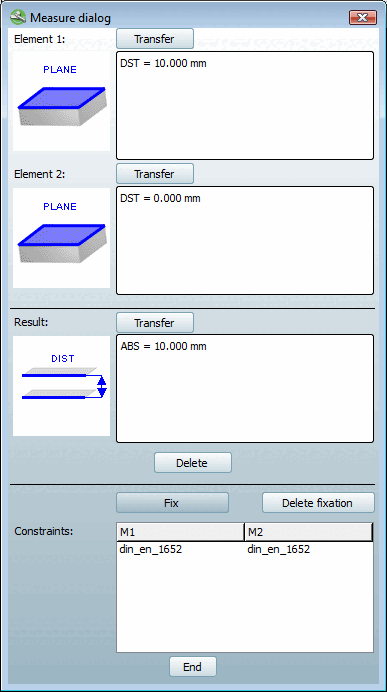Click the Delete fixation button
The image size is (387, 692).
point(318,503)
